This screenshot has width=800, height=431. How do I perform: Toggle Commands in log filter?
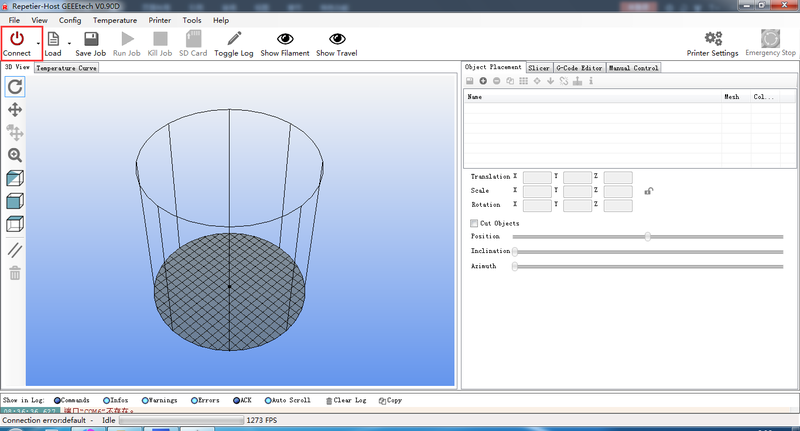click(71, 400)
